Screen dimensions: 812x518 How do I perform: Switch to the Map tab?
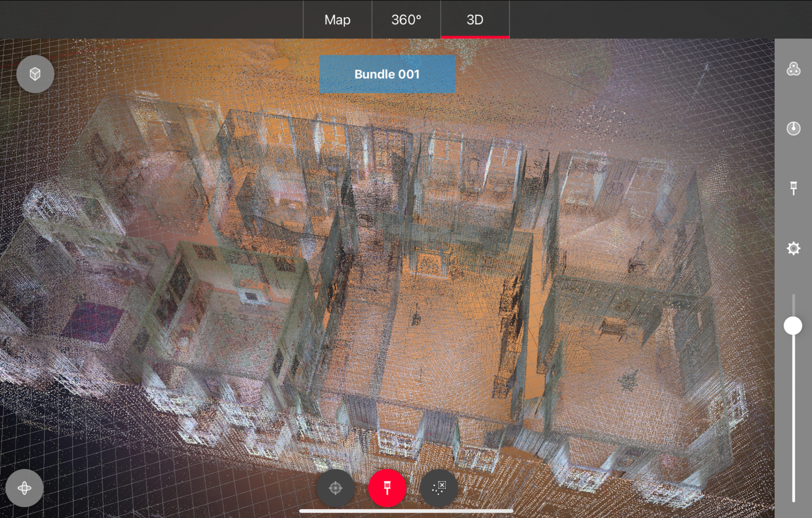click(x=337, y=20)
